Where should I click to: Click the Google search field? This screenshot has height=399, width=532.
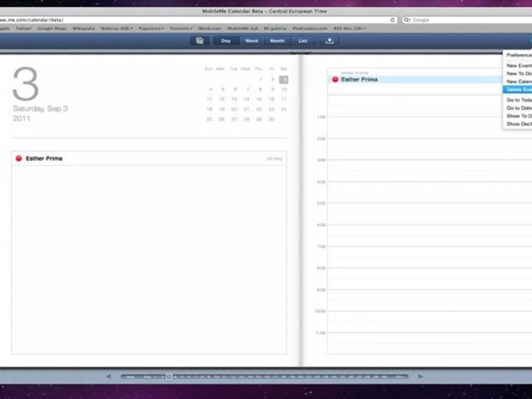click(467, 20)
